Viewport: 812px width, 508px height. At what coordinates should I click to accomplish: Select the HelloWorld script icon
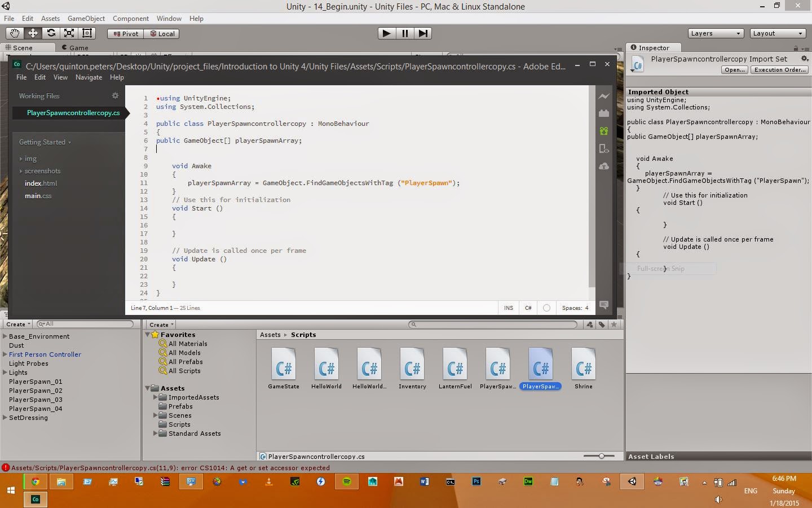tap(326, 364)
